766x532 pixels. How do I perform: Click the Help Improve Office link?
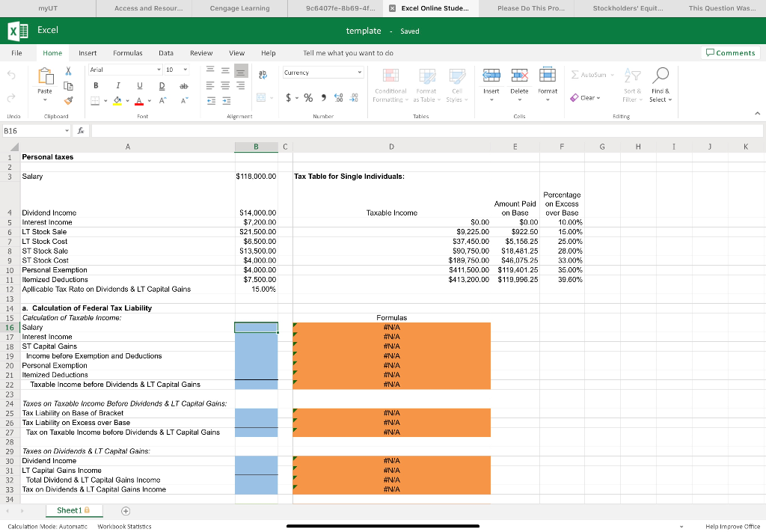(732, 526)
